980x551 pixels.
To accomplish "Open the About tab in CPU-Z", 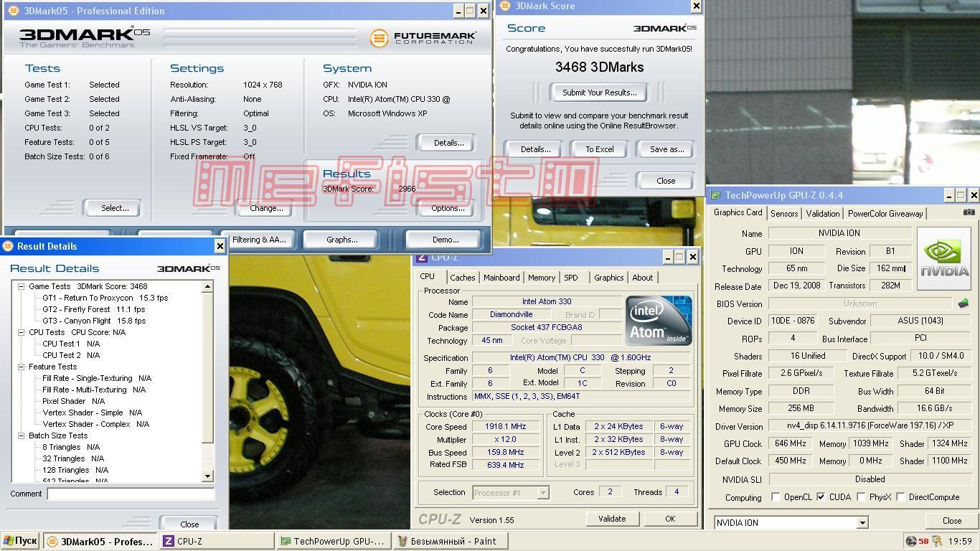I will 643,278.
